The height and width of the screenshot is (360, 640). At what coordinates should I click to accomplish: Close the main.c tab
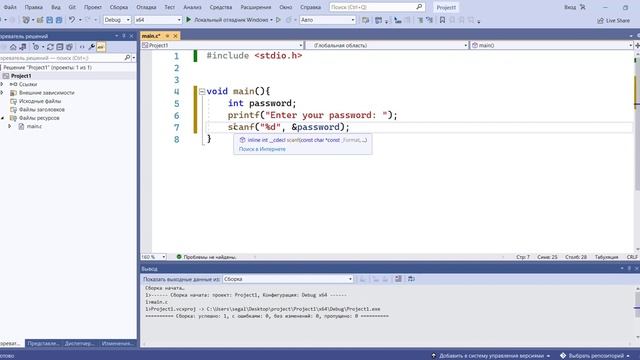(x=176, y=36)
